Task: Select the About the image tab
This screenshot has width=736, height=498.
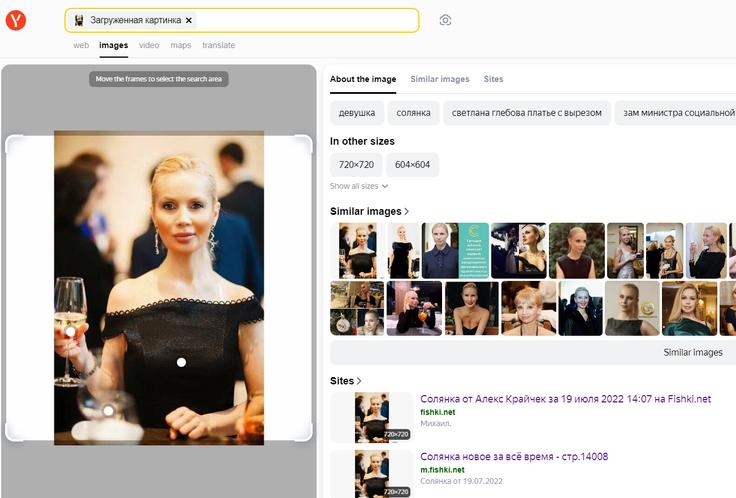Action: pos(363,79)
